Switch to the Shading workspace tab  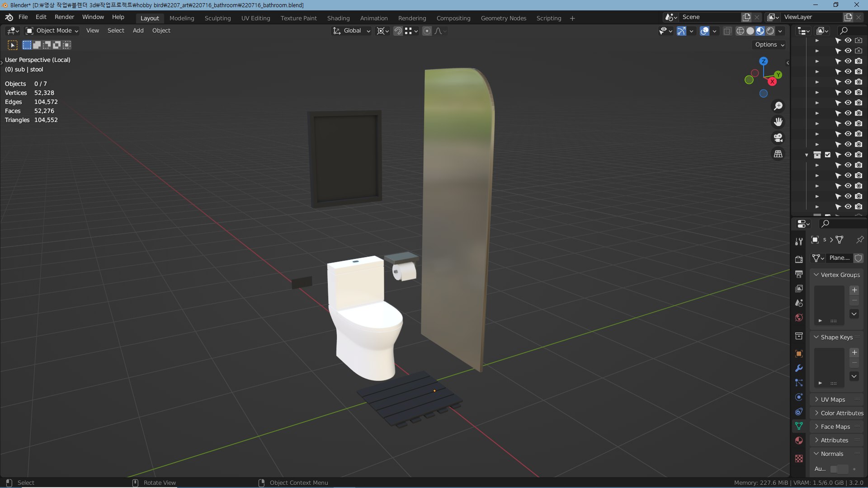click(338, 18)
